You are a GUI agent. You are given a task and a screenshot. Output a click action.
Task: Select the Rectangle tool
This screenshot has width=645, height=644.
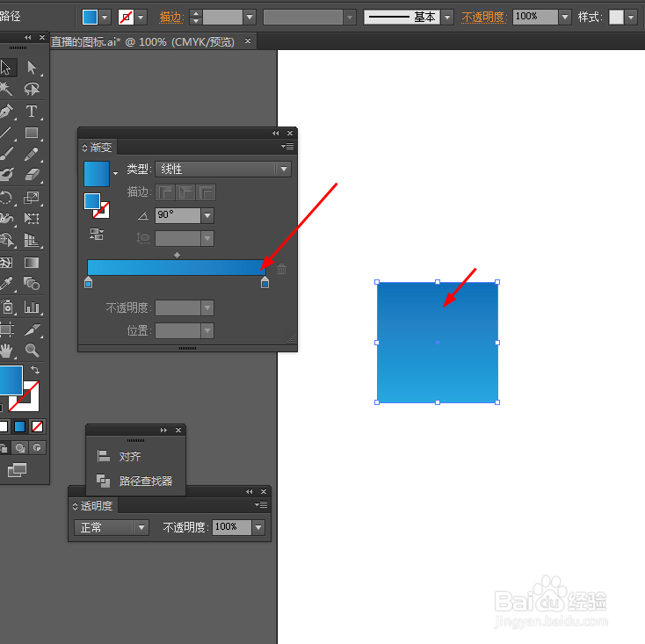(32, 133)
